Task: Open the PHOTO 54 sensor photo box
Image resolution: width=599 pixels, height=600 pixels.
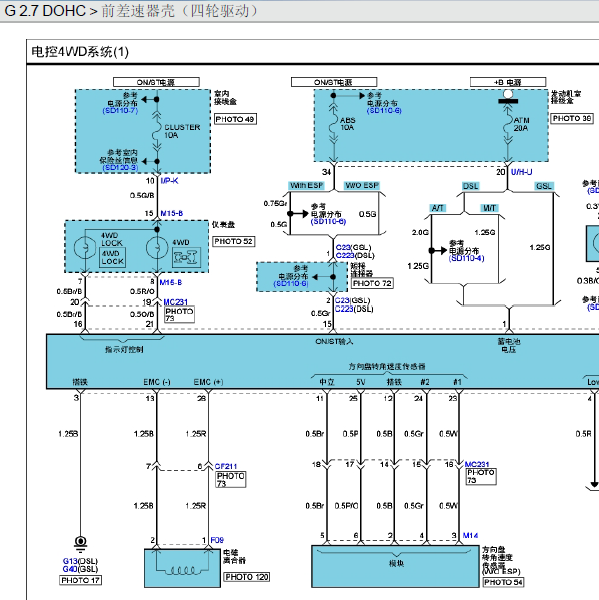Action: coord(503,582)
